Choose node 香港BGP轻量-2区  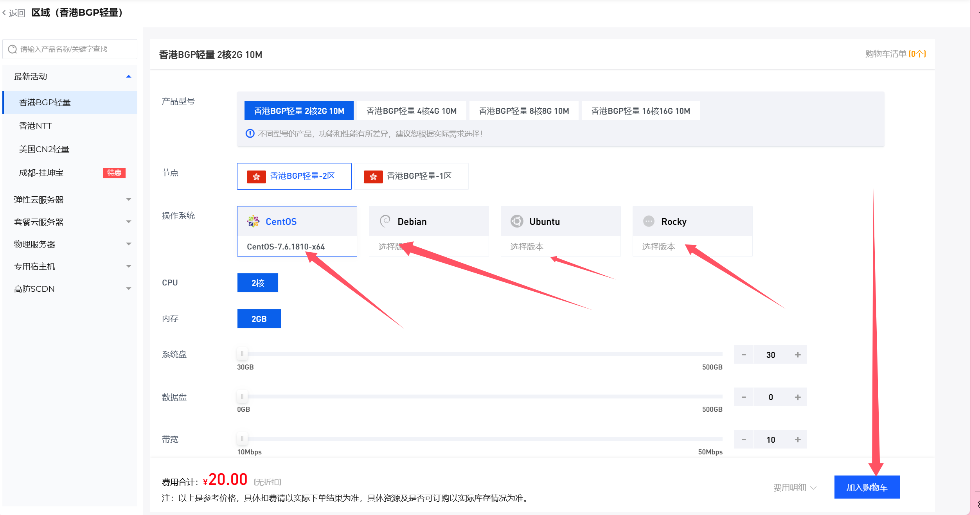294,176
